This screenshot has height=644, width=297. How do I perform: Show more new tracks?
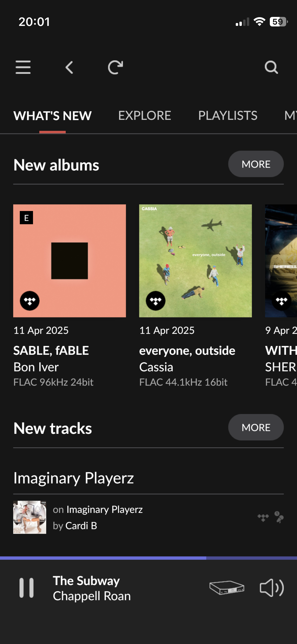pos(256,427)
